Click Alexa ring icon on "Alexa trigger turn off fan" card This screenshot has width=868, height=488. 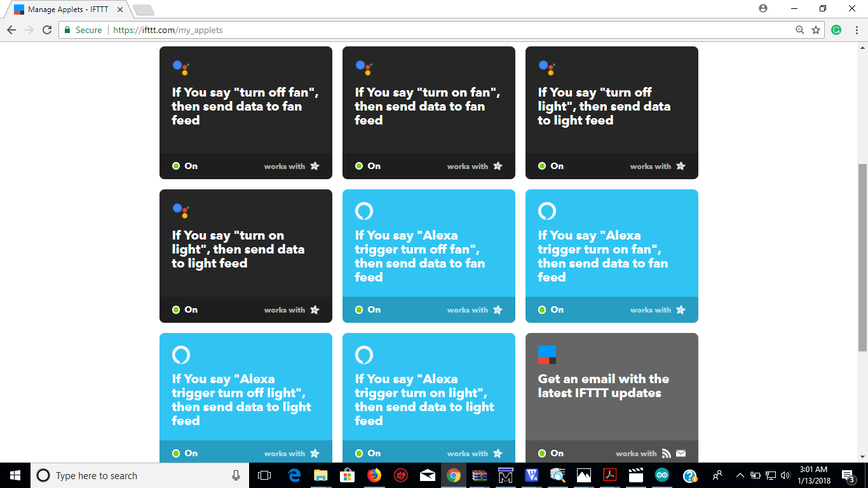[364, 211]
